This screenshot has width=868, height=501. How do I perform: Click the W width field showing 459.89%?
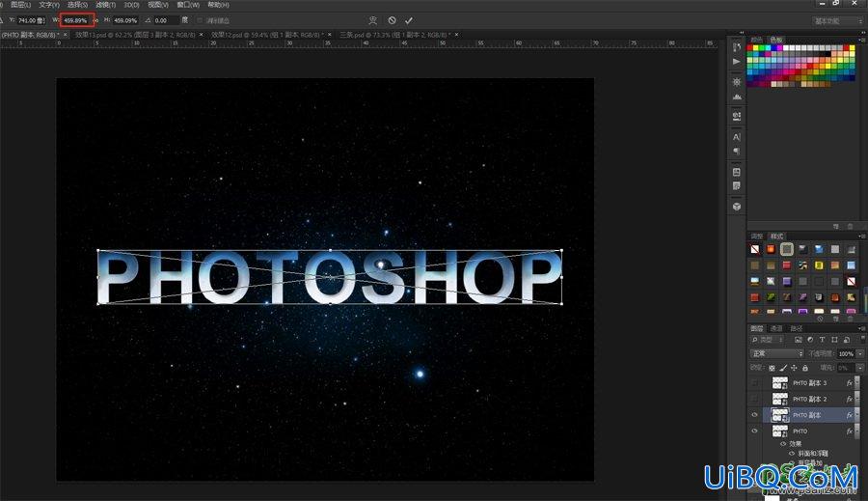tap(76, 20)
